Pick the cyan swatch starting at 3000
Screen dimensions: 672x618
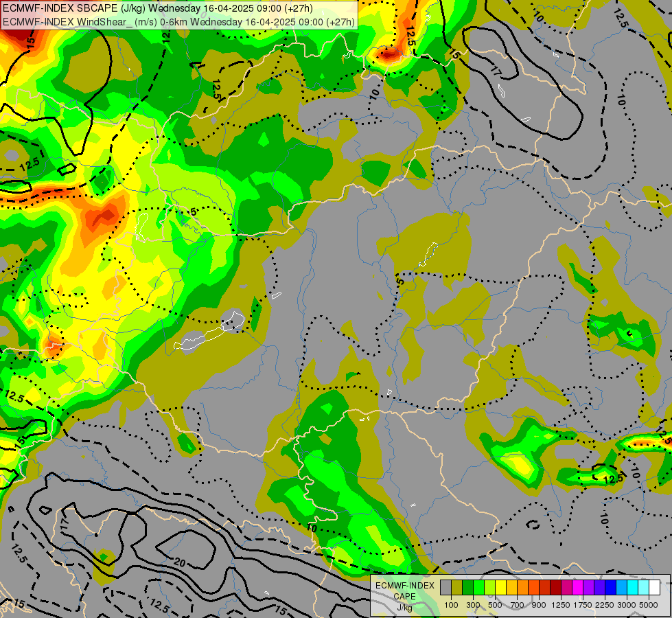633,588
